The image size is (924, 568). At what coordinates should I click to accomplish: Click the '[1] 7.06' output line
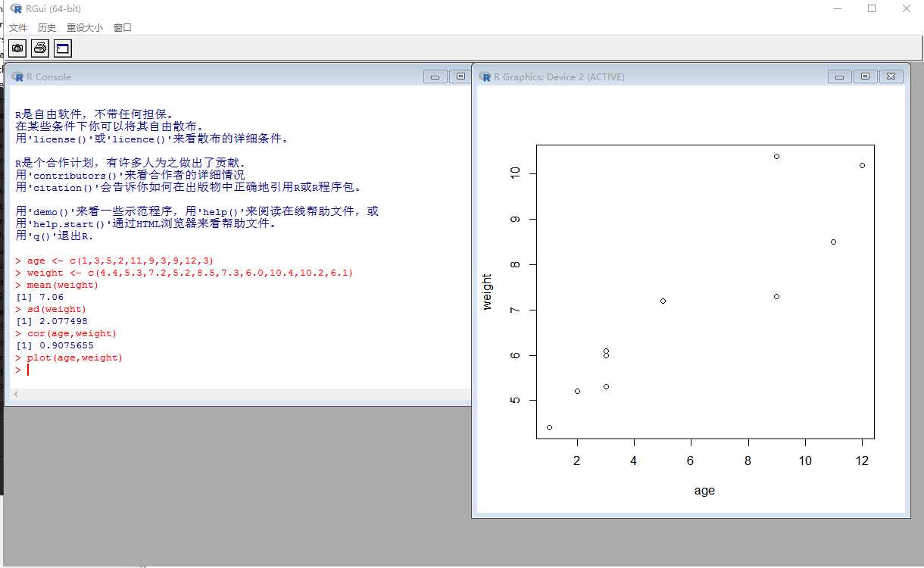point(39,297)
